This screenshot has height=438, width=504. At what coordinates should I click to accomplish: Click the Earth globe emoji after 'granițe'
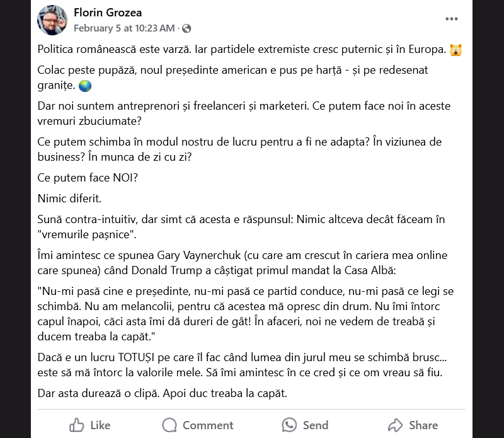(86, 86)
